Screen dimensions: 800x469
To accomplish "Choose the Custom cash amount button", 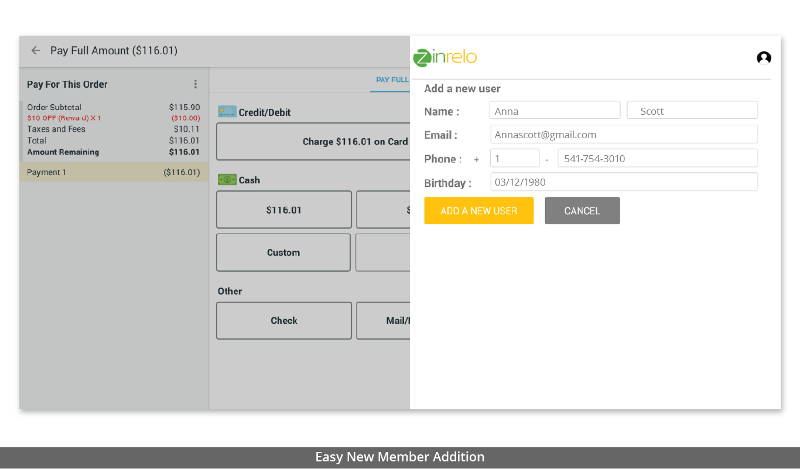I will 283,253.
